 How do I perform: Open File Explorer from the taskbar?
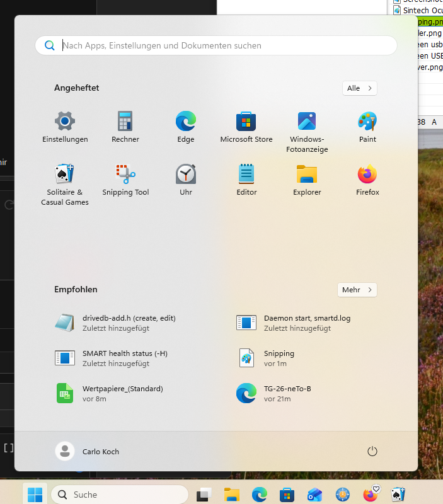pyautogui.click(x=232, y=495)
